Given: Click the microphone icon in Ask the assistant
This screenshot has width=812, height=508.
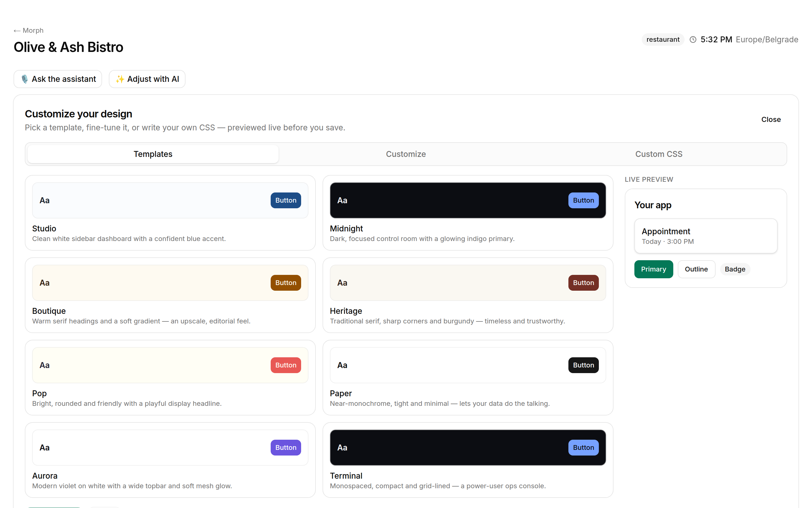Looking at the screenshot, I should 25,79.
